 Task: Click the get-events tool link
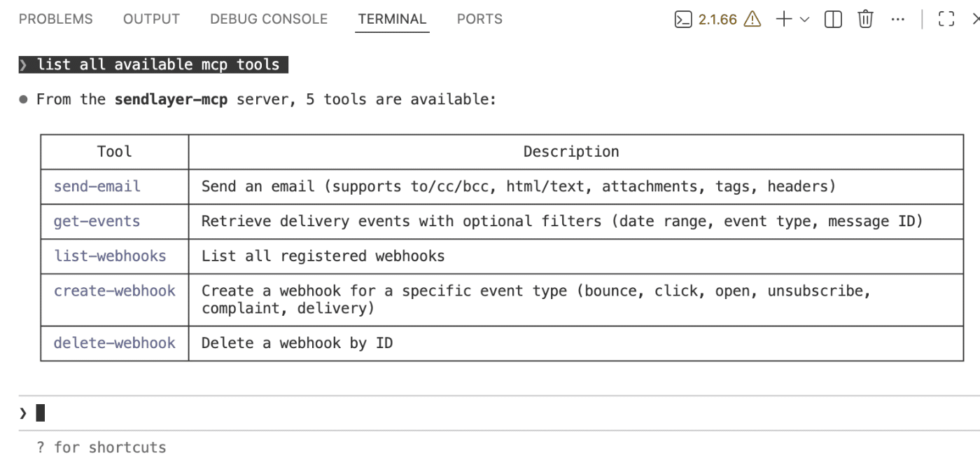coord(96,221)
